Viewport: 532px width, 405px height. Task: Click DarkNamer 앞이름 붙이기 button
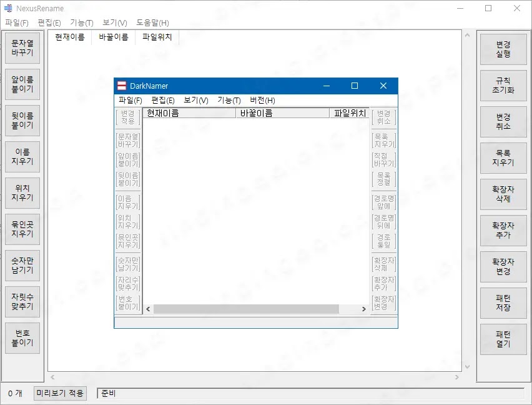(x=128, y=160)
